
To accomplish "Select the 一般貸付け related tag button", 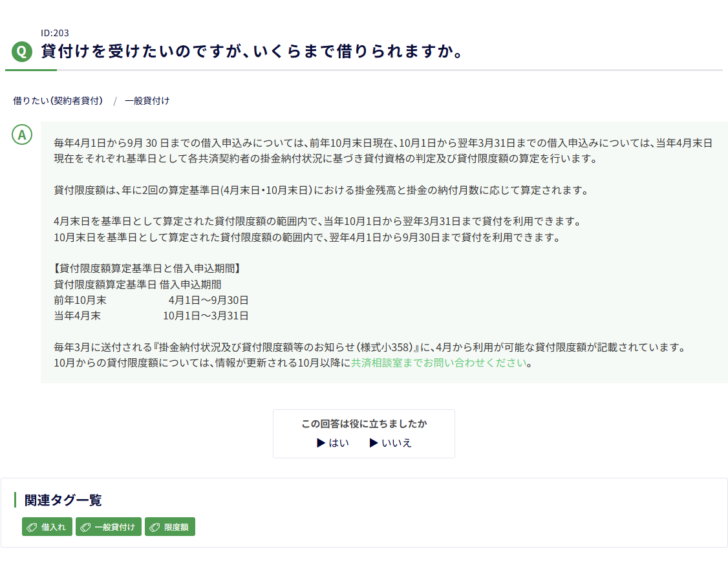I will (x=109, y=527).
